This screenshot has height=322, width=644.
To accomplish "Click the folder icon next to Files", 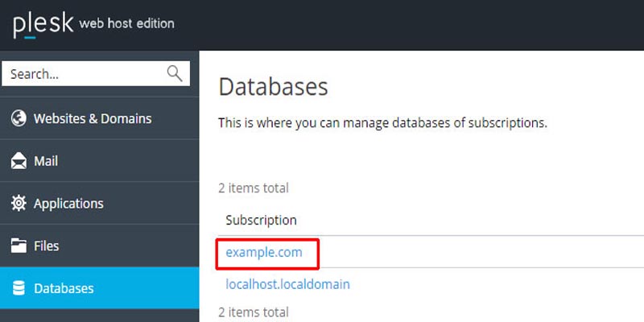I will click(x=19, y=246).
